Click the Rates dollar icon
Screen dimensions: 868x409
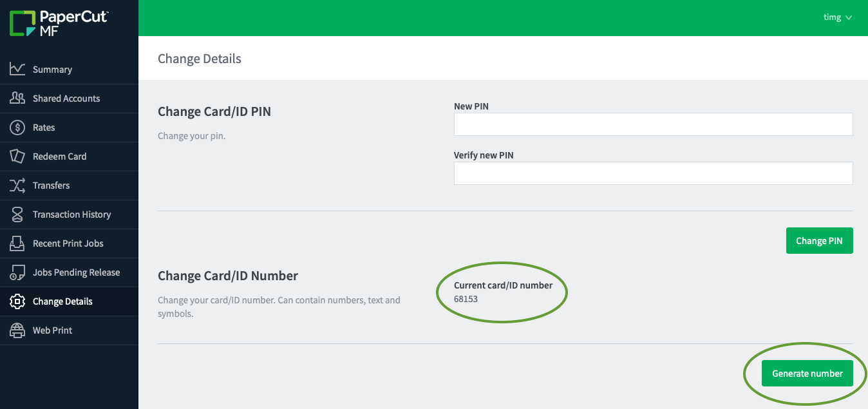point(17,128)
